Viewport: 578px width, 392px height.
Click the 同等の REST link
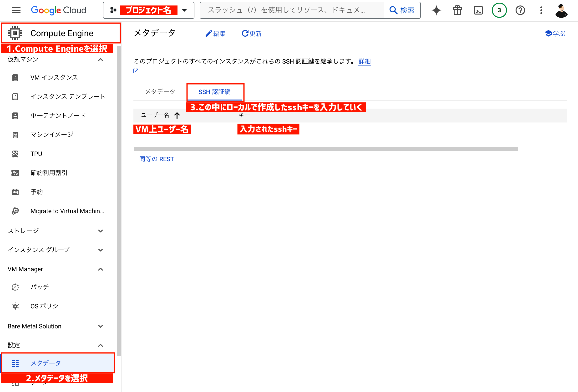pos(157,159)
